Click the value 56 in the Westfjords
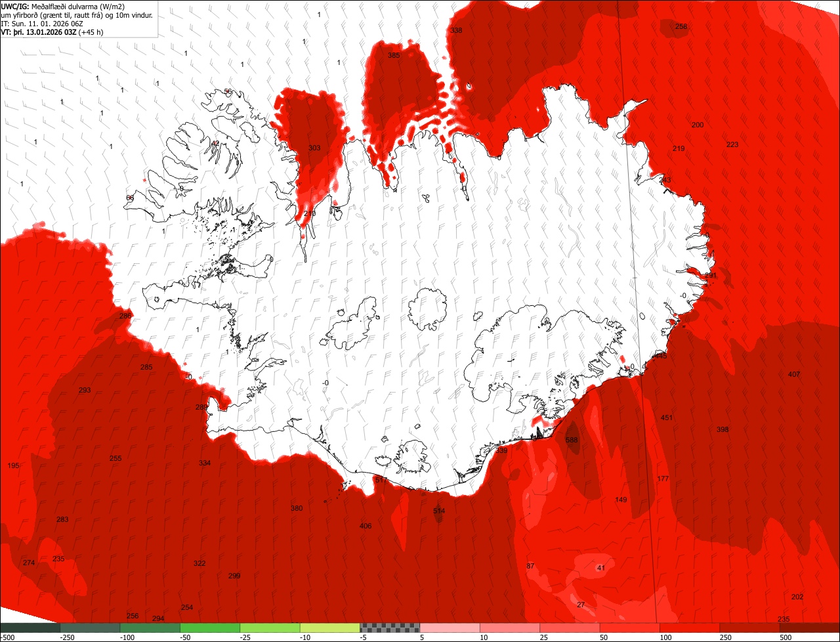Image resolution: width=840 pixels, height=642 pixels. (x=228, y=91)
